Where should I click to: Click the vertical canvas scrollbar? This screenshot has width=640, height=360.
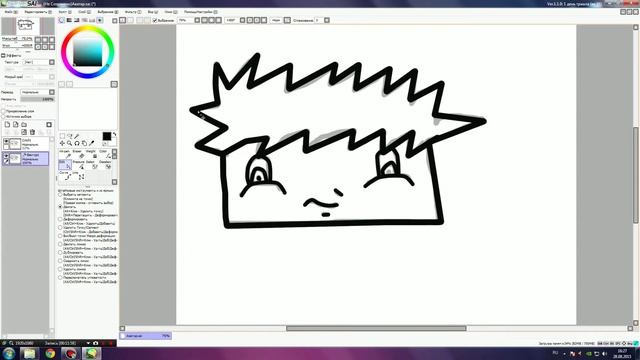pos(636,176)
